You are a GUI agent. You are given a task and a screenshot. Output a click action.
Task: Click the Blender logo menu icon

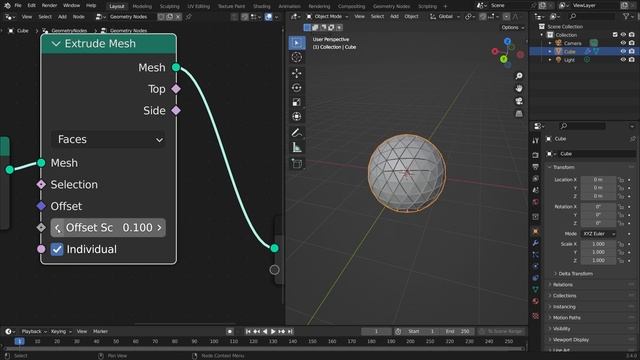7,6
